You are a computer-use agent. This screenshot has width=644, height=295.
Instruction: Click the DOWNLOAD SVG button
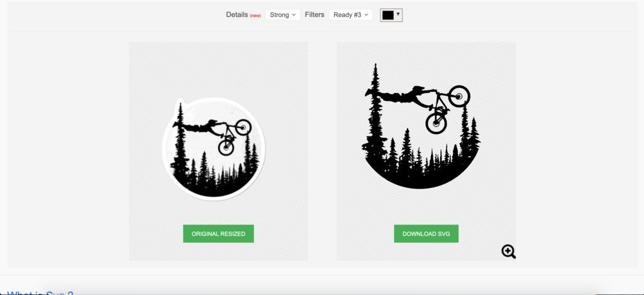click(x=426, y=234)
